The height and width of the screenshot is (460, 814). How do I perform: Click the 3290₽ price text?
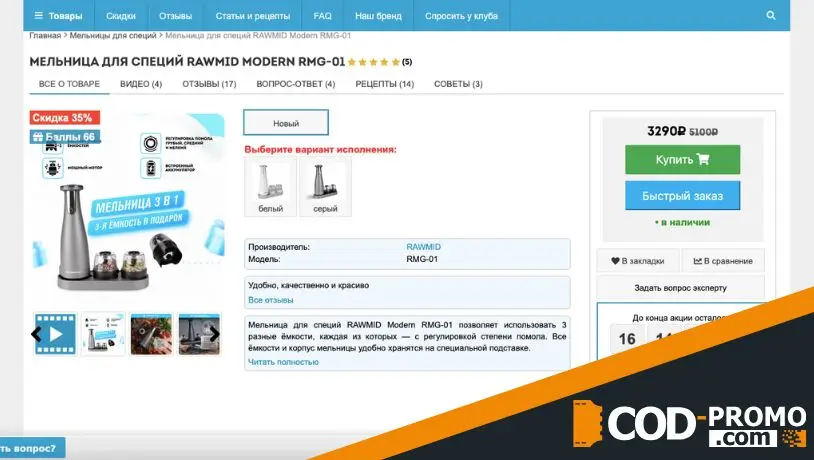pos(666,131)
